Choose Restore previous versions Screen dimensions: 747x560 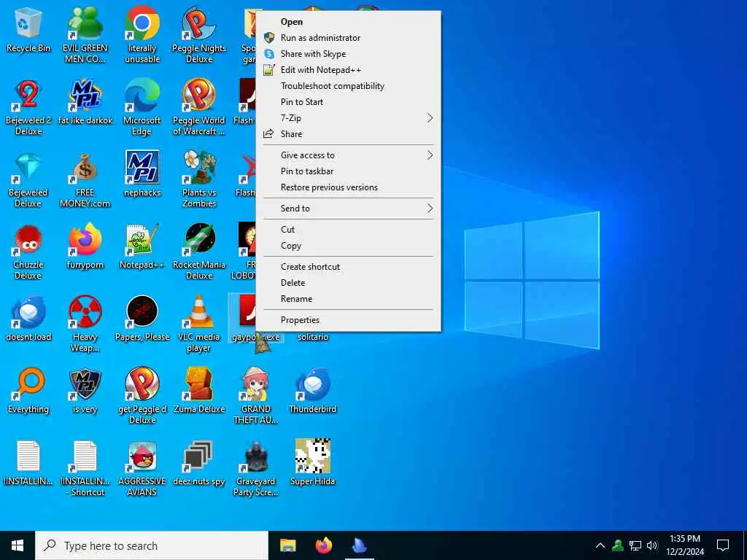point(348,187)
